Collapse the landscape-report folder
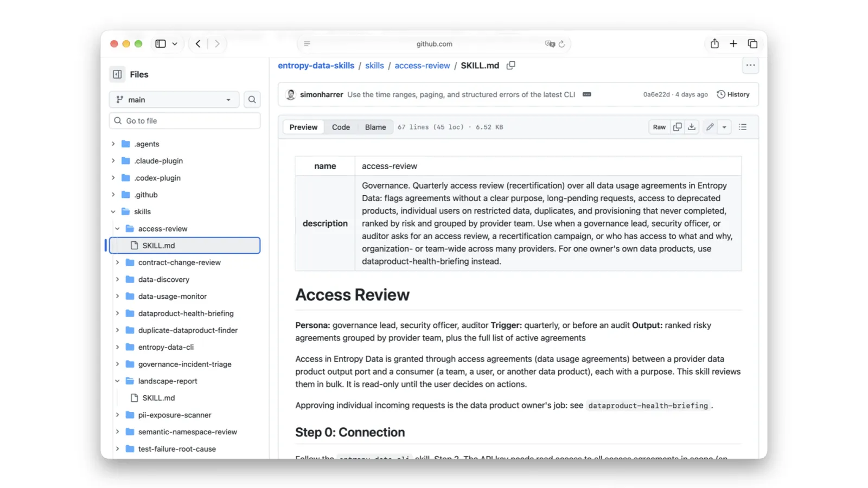 [117, 381]
